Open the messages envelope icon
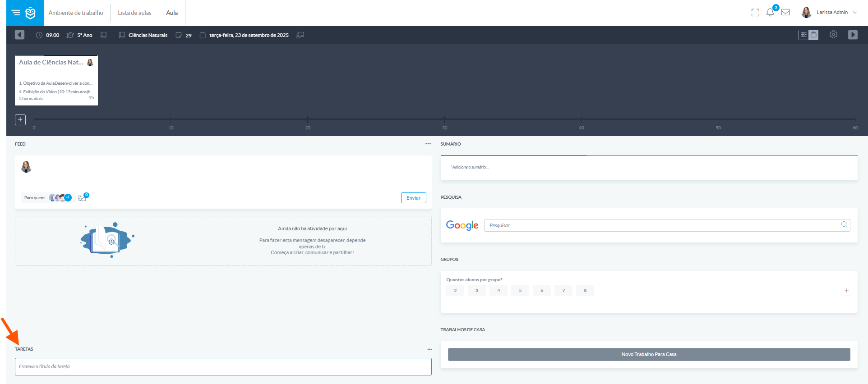 click(785, 13)
